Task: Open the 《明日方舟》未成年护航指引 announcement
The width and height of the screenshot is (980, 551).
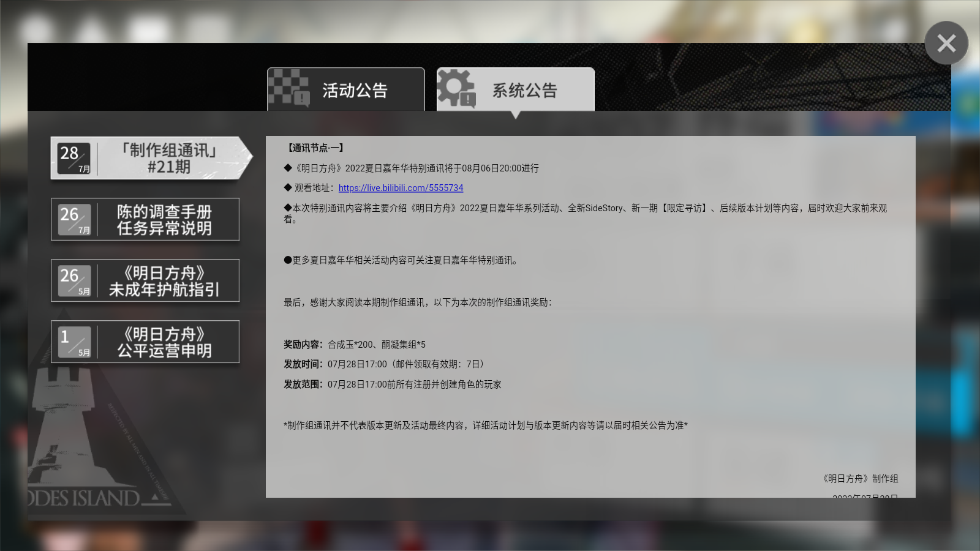Action: (x=145, y=280)
